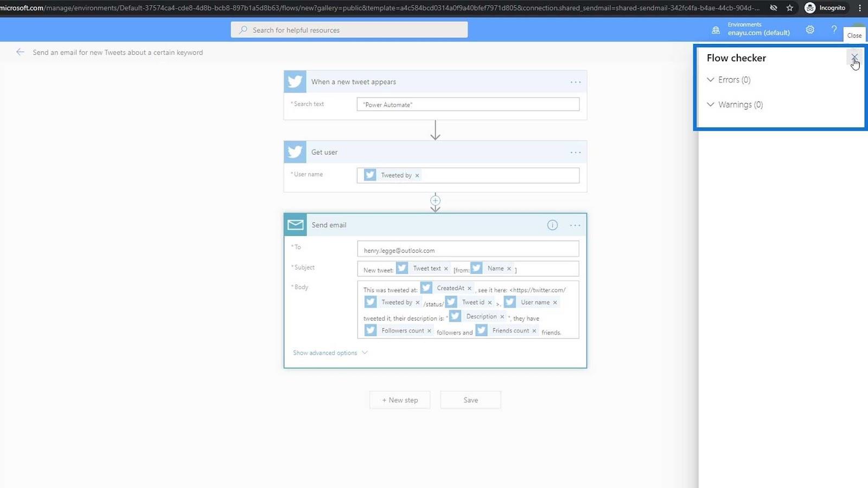The height and width of the screenshot is (488, 868).
Task: Save the flow
Action: tap(470, 400)
